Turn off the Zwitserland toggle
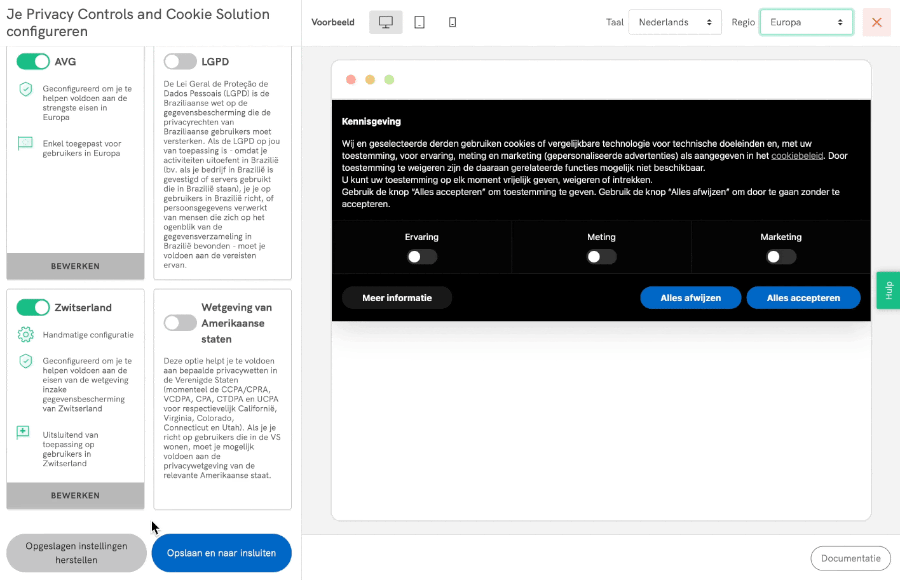 33,307
